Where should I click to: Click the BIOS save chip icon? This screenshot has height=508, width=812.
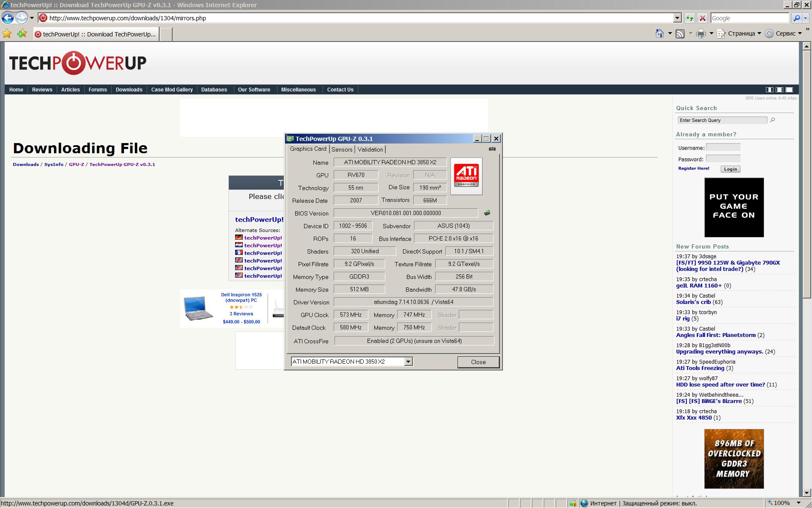(x=487, y=213)
